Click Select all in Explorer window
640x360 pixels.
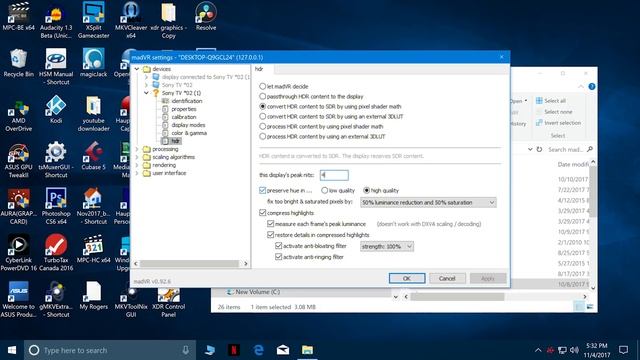tap(551, 100)
